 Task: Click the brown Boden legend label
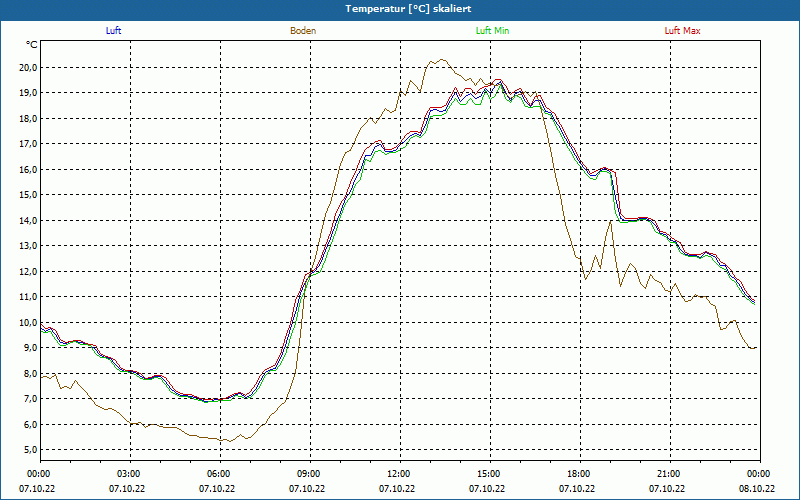(303, 31)
